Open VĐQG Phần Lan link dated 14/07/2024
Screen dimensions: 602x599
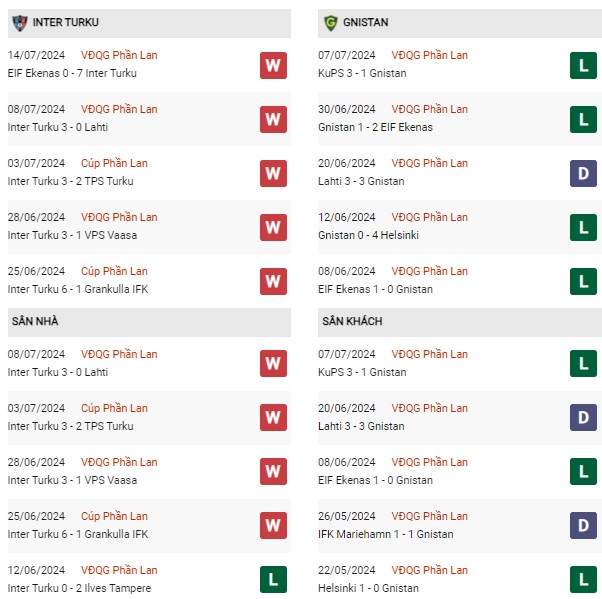click(119, 55)
